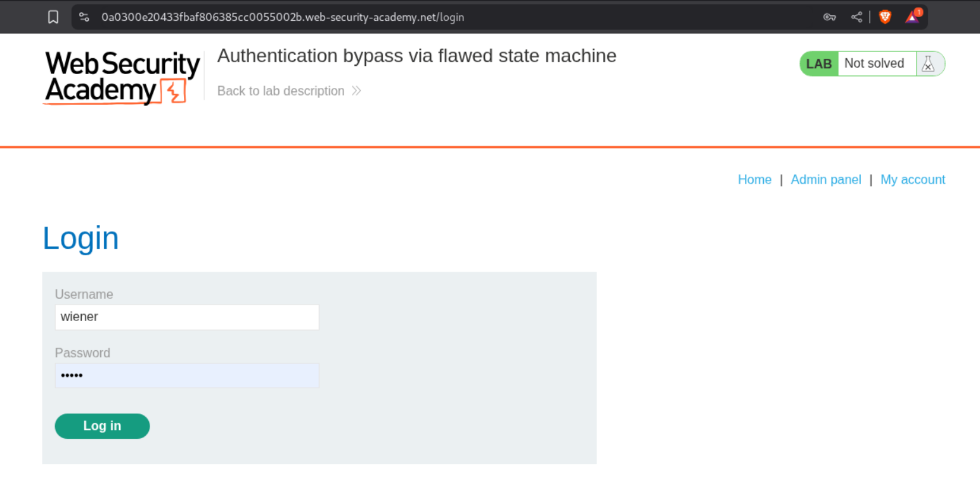Go to the Home page link

(x=754, y=180)
